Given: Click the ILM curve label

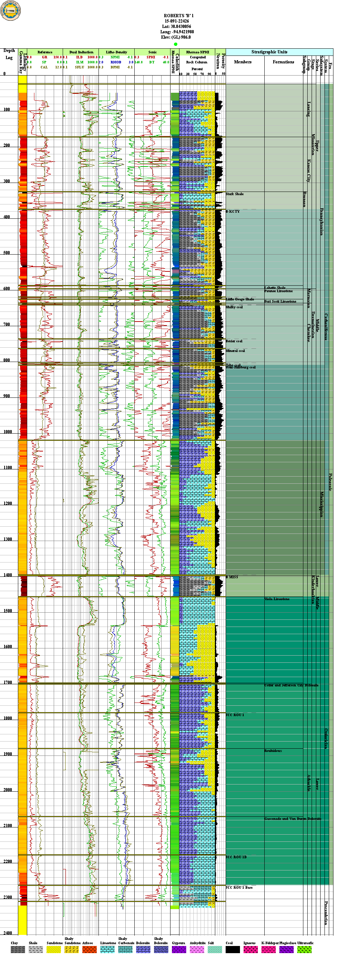Looking at the screenshot, I should click(x=80, y=62).
